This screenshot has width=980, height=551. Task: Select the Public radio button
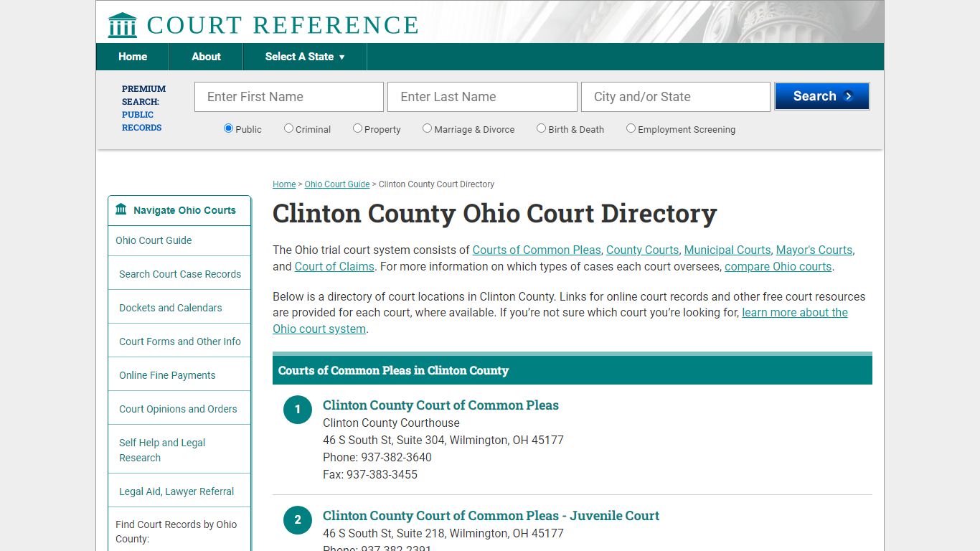228,128
